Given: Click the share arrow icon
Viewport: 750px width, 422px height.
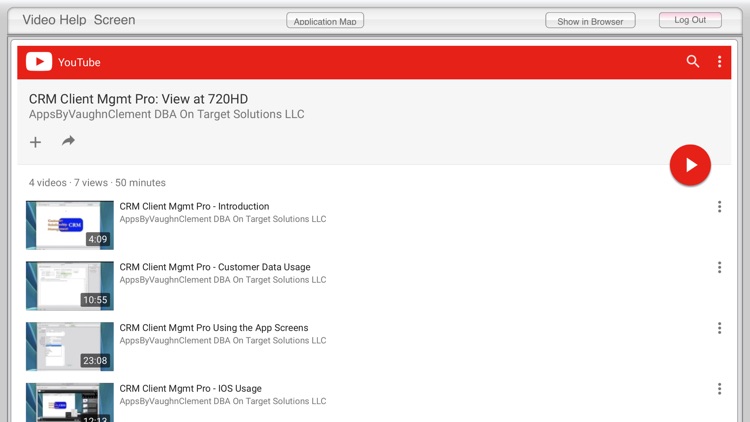Looking at the screenshot, I should (x=68, y=141).
